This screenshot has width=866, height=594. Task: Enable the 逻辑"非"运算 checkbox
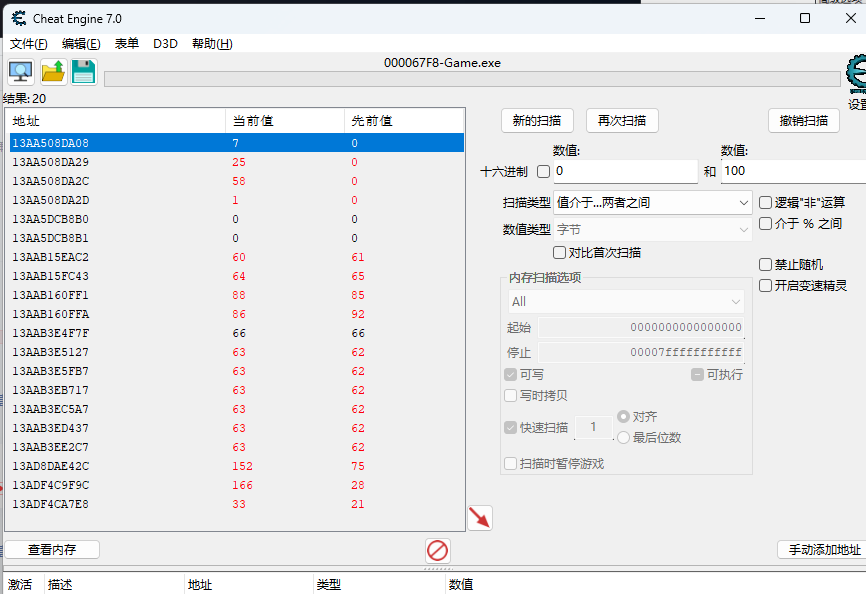[x=765, y=203]
